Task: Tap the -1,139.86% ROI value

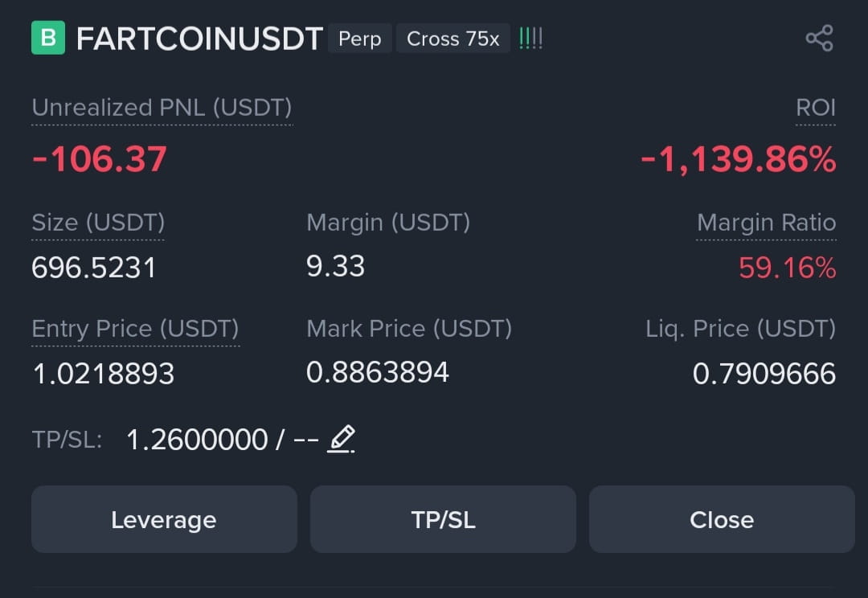Action: pyautogui.click(x=739, y=159)
